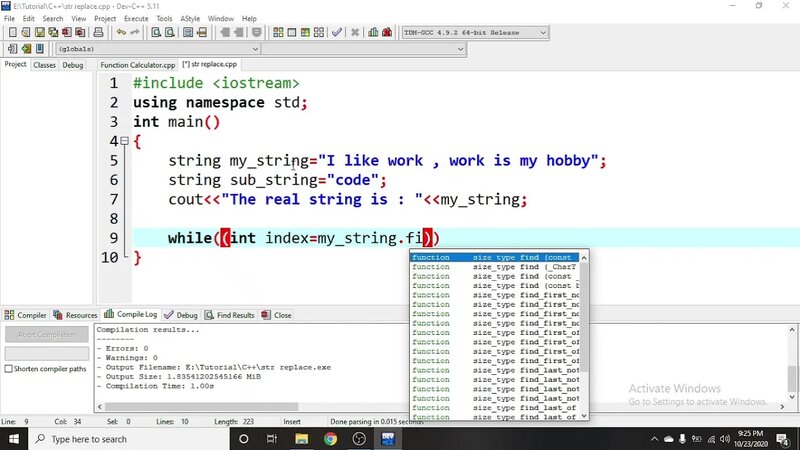Choose the find (_CharT autocomplete entry

point(494,267)
